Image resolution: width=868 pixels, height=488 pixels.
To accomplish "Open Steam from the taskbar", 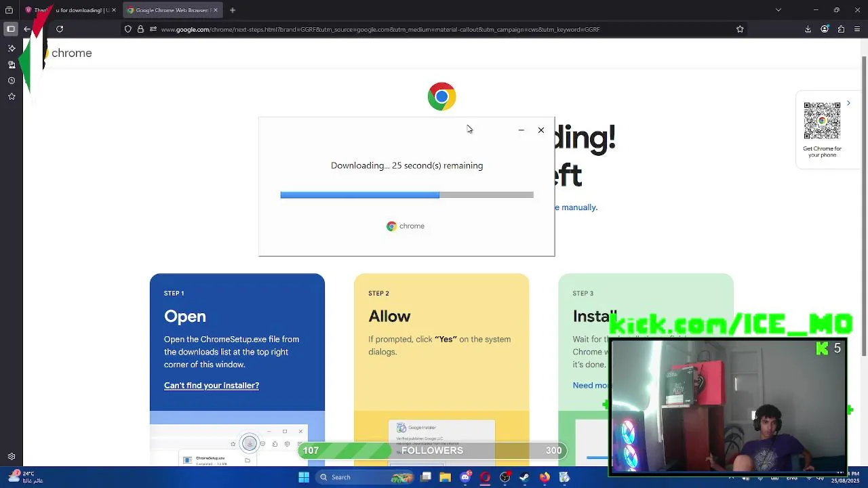I will point(524,477).
